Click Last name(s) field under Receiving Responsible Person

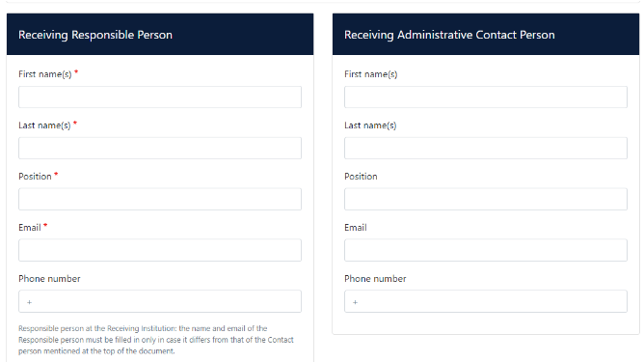[x=160, y=148]
